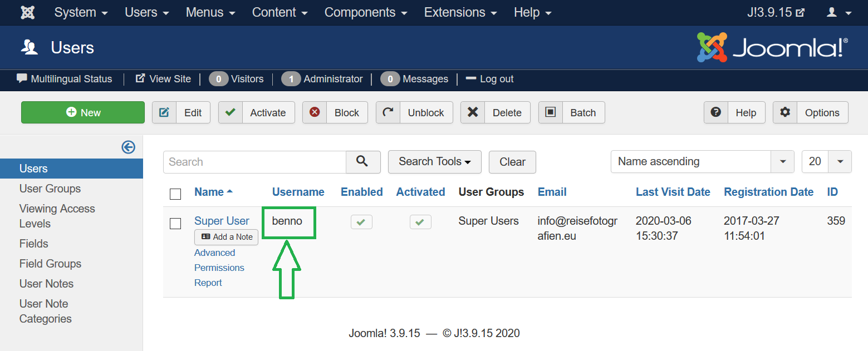Click the search magnifier button
Viewport: 868px width, 351px height.
click(363, 162)
